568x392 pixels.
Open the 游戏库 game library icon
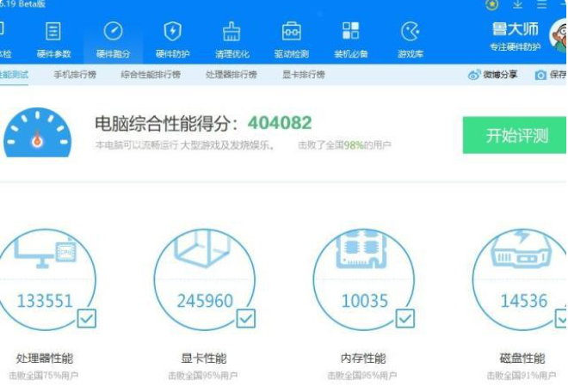(x=410, y=34)
